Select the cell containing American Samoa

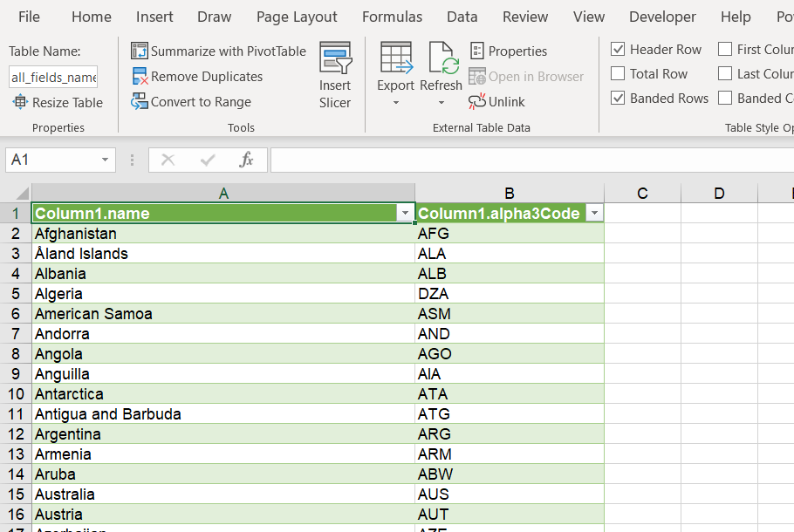pyautogui.click(x=223, y=314)
